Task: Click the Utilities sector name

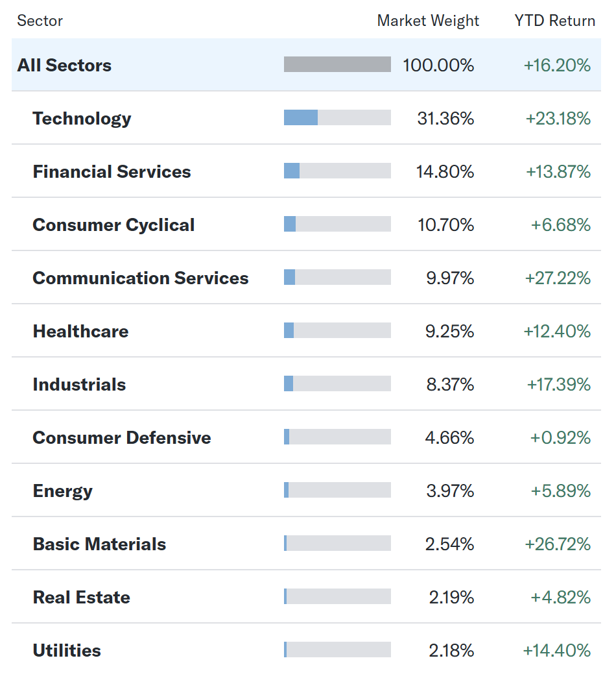Action: tap(67, 650)
